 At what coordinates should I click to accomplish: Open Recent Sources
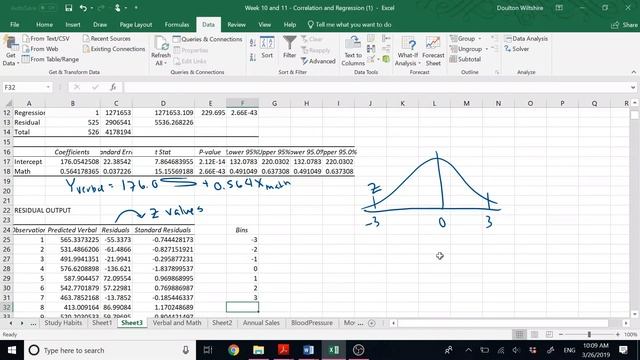coord(106,38)
